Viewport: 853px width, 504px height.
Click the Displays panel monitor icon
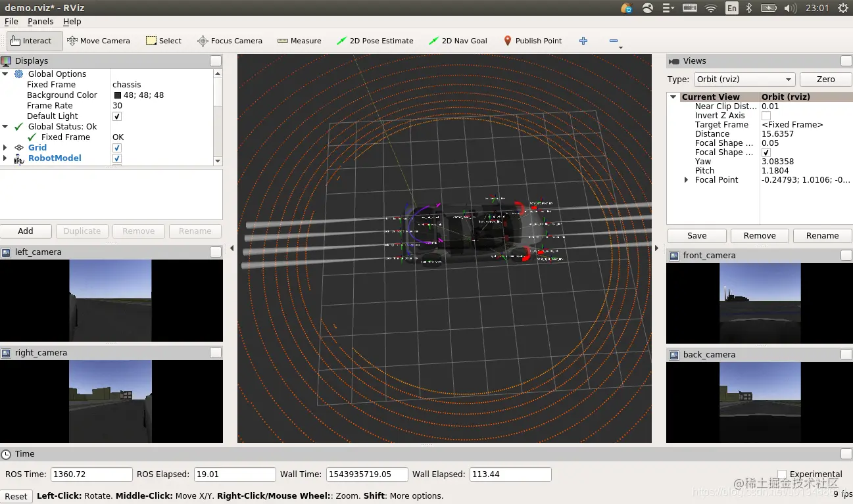pos(7,61)
